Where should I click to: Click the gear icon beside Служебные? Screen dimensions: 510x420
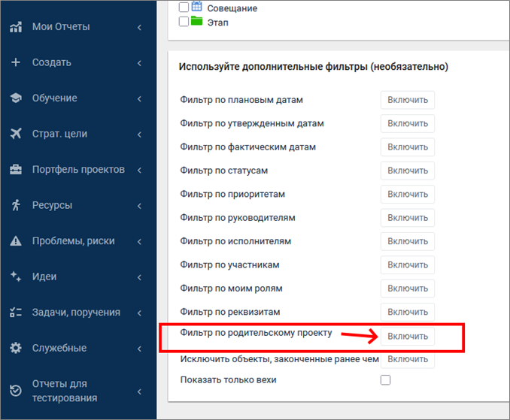pyautogui.click(x=16, y=348)
